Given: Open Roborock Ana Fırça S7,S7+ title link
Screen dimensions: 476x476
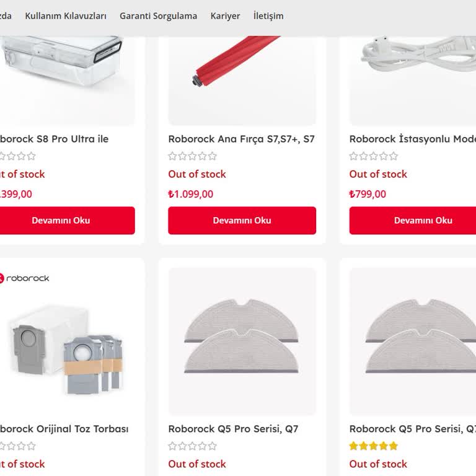Looking at the screenshot, I should coord(241,139).
